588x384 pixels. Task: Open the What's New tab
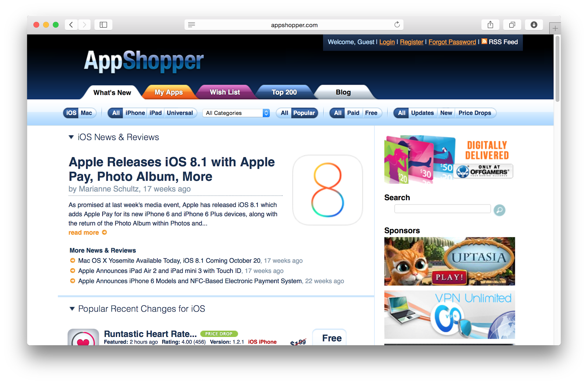(112, 92)
